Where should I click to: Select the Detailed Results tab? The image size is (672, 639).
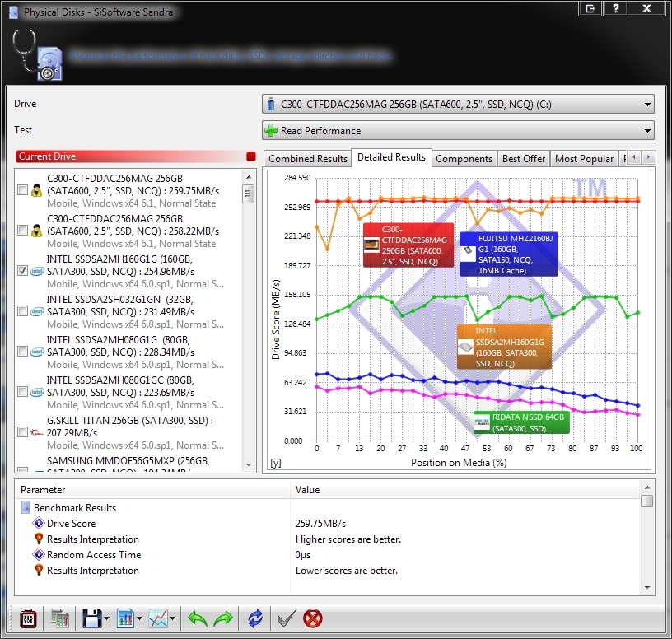point(391,157)
